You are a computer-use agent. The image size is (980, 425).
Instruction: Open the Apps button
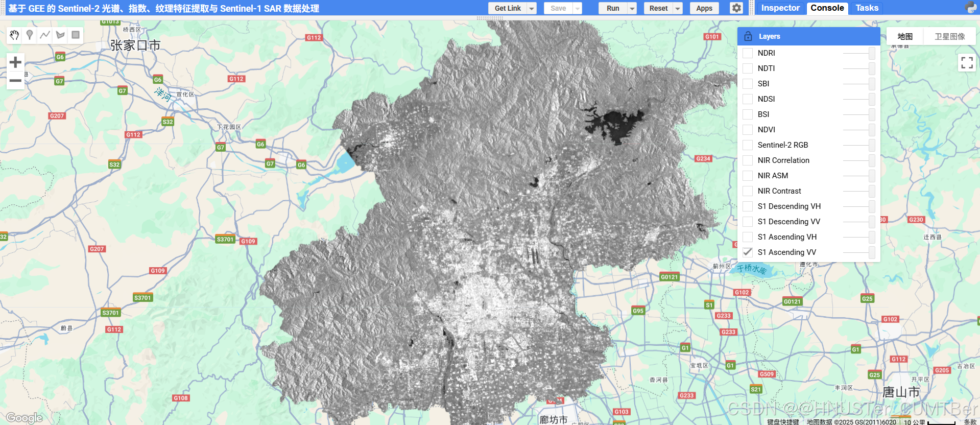704,8
